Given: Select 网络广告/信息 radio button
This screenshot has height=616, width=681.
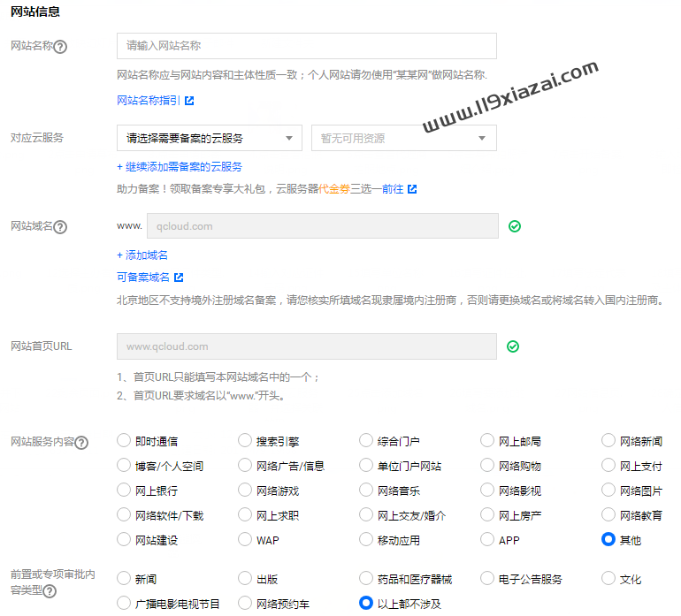Looking at the screenshot, I should (245, 465).
